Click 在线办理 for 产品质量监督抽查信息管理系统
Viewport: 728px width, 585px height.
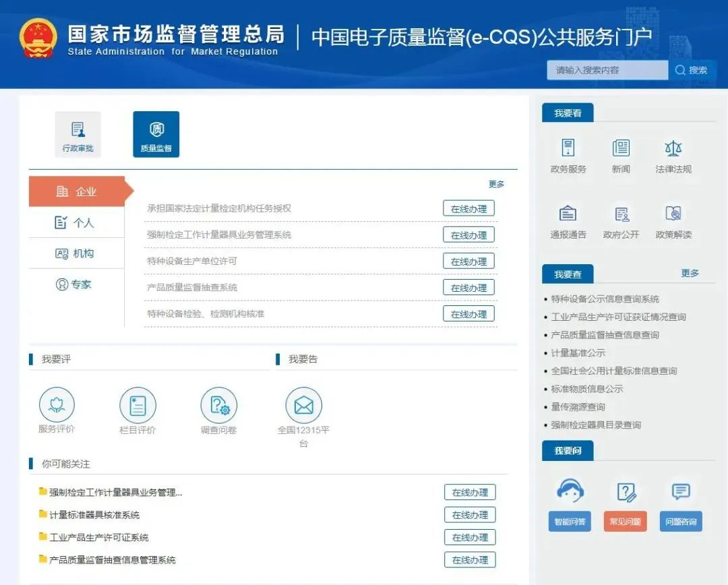tap(470, 560)
